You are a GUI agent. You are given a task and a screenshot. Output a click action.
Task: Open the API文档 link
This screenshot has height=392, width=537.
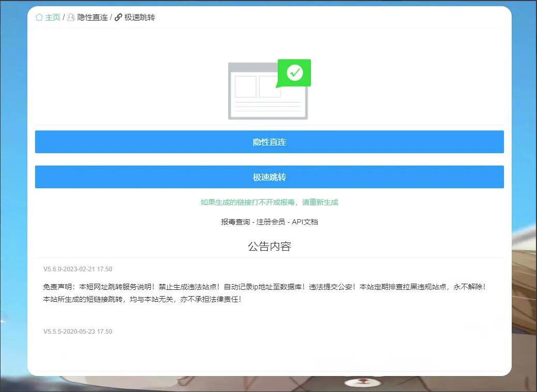click(x=305, y=222)
